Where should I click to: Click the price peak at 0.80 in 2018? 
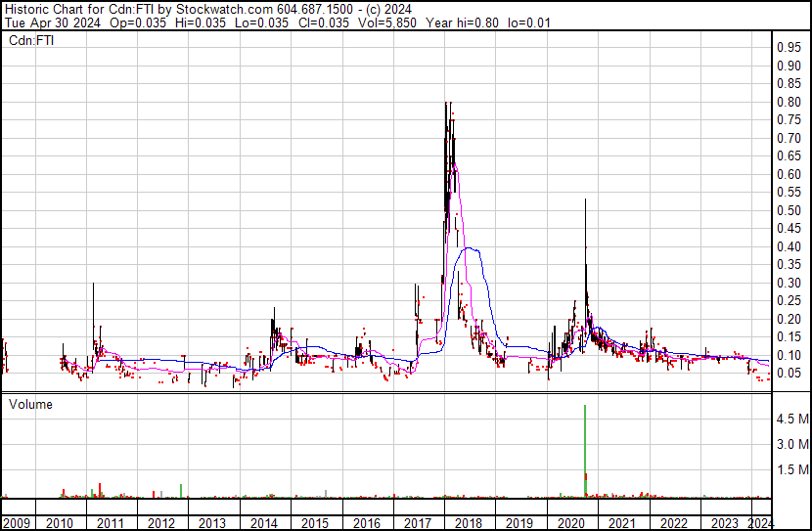(447, 105)
